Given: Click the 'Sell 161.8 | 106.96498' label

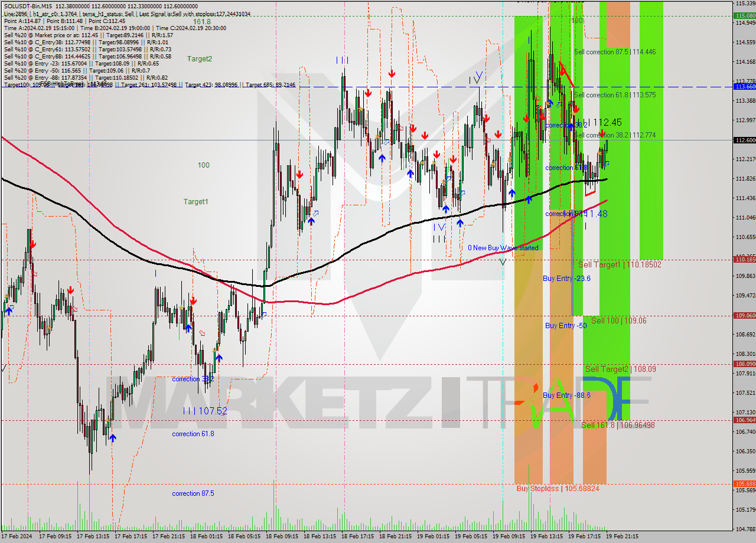Looking at the screenshot, I should (x=618, y=425).
